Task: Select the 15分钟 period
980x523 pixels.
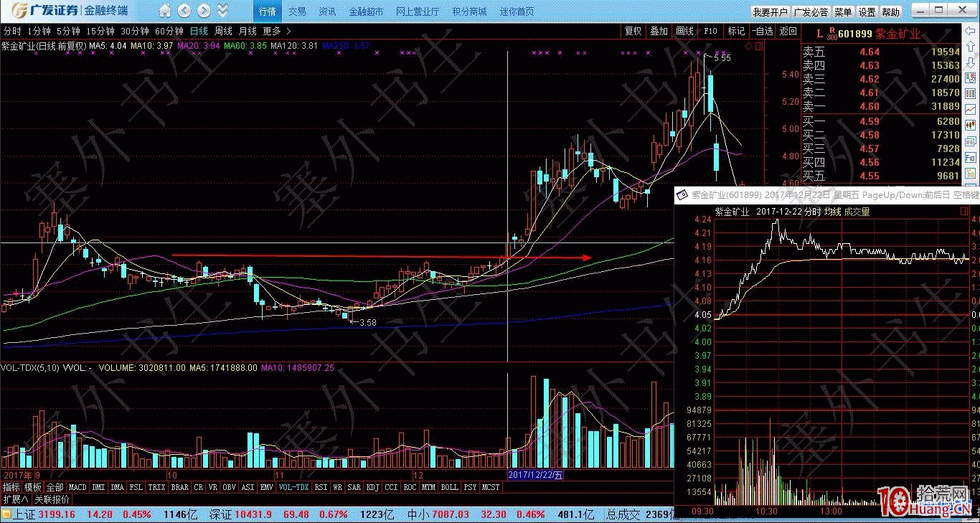Action: click(100, 32)
